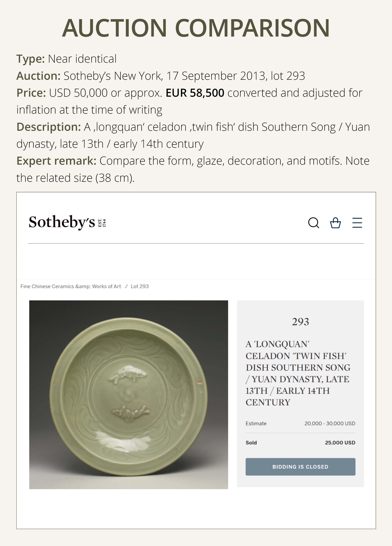Viewport: 392px width, 546px height.
Task: Click the 'Longquan' Celadon lot title
Action: 298,373
